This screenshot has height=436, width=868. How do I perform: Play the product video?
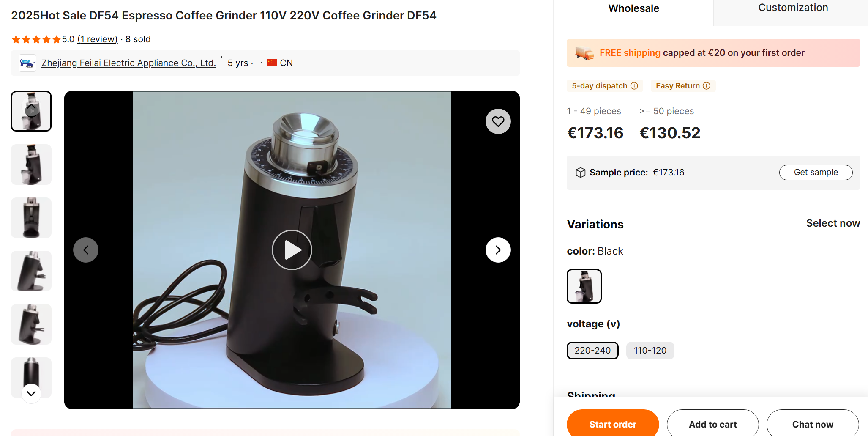tap(292, 250)
